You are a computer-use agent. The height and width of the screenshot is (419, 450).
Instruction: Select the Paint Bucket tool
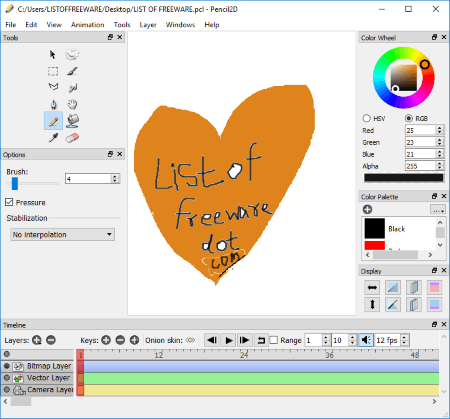pos(72,121)
